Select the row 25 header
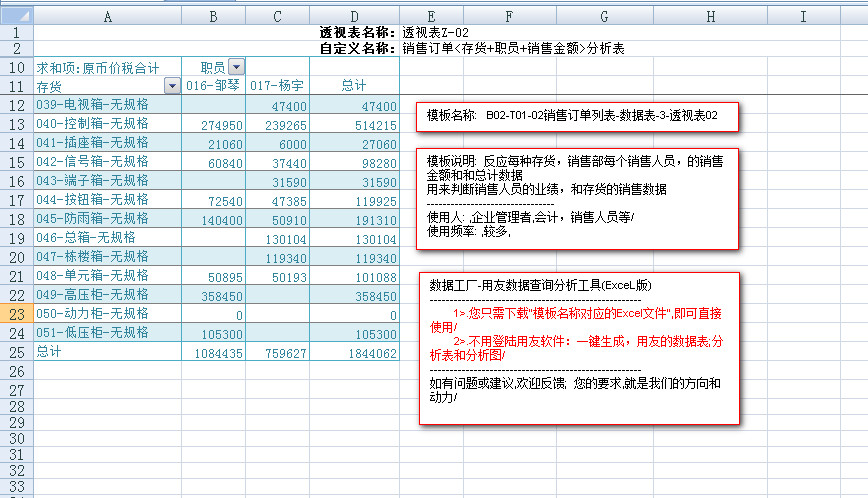Image resolution: width=868 pixels, height=498 pixels. point(16,352)
